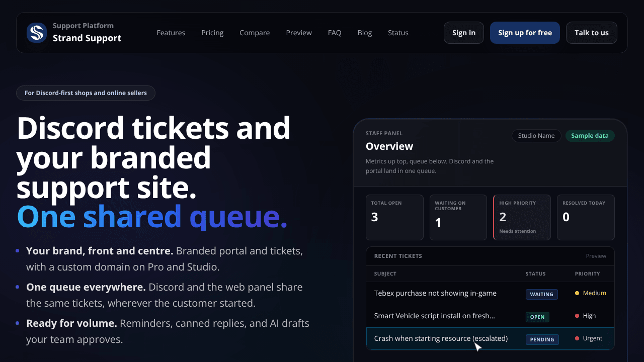Select the High Priority metric card
This screenshot has height=362, width=644.
click(x=522, y=217)
